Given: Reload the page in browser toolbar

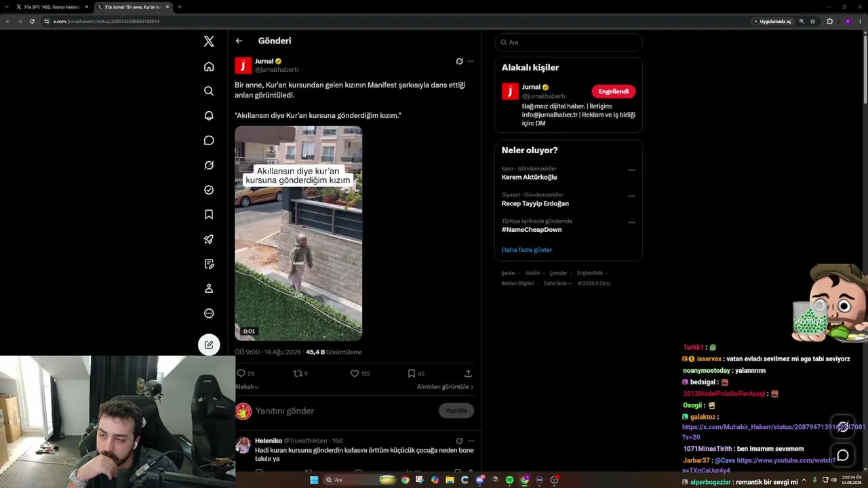Looking at the screenshot, I should click(32, 21).
